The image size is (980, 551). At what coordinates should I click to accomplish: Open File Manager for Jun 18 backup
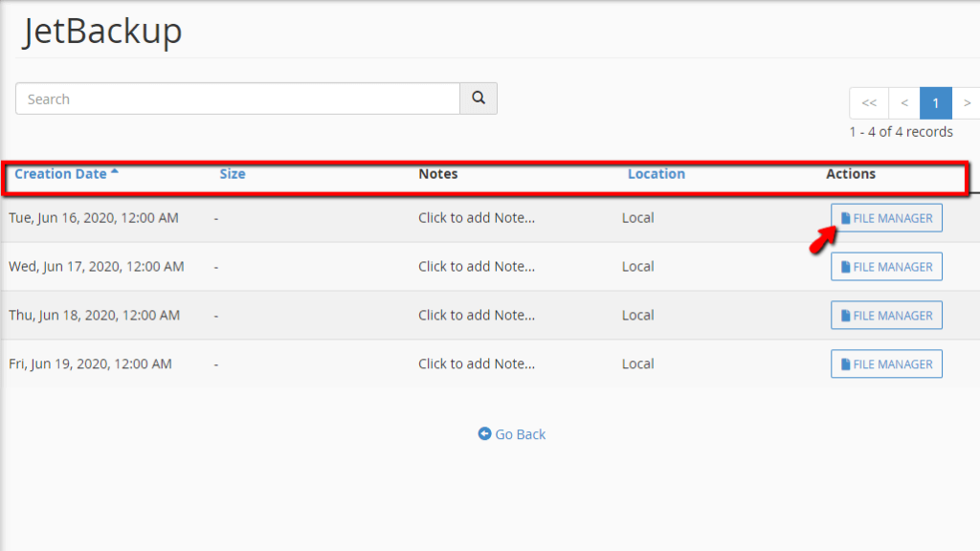886,316
